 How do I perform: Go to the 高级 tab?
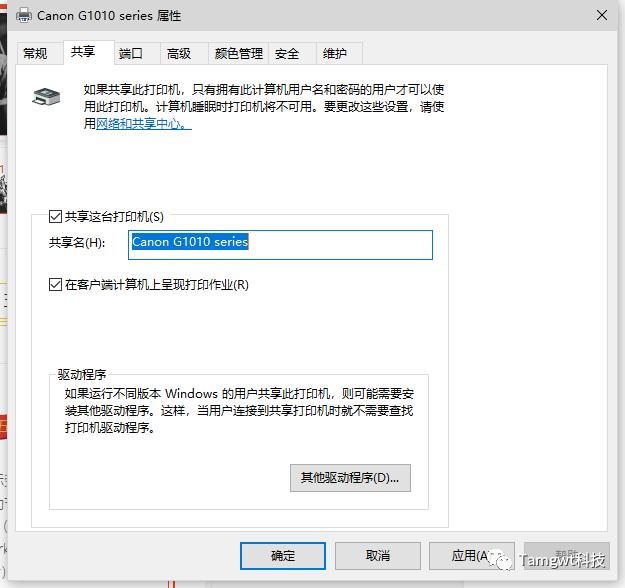click(184, 53)
